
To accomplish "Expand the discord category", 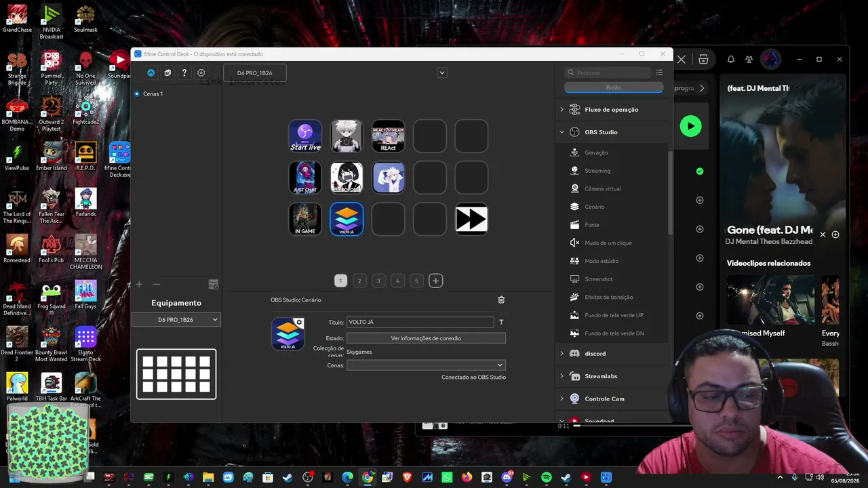I will [561, 353].
